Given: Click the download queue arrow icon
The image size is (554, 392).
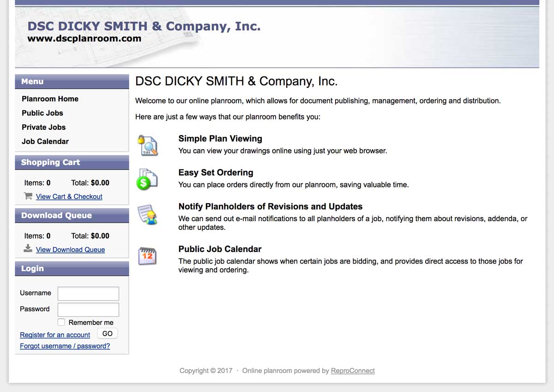Looking at the screenshot, I should 28,248.
